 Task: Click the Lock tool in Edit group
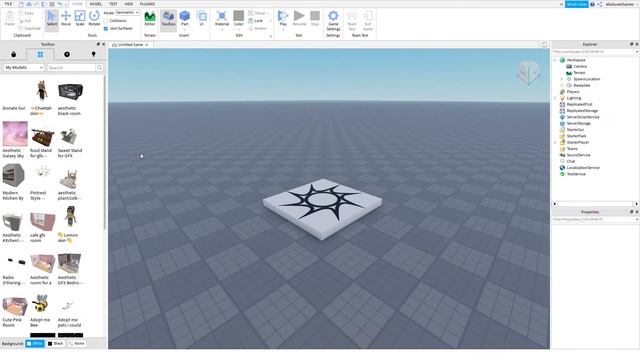coord(256,20)
